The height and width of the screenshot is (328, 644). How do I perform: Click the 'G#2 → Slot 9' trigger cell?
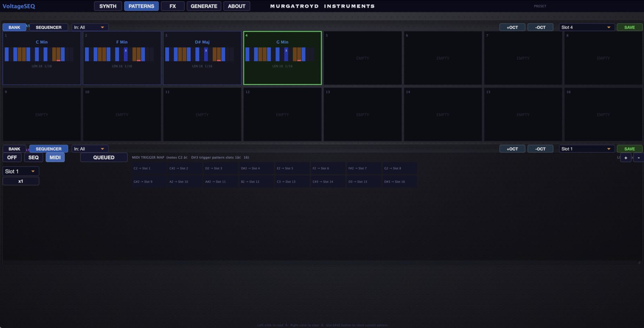(x=149, y=182)
